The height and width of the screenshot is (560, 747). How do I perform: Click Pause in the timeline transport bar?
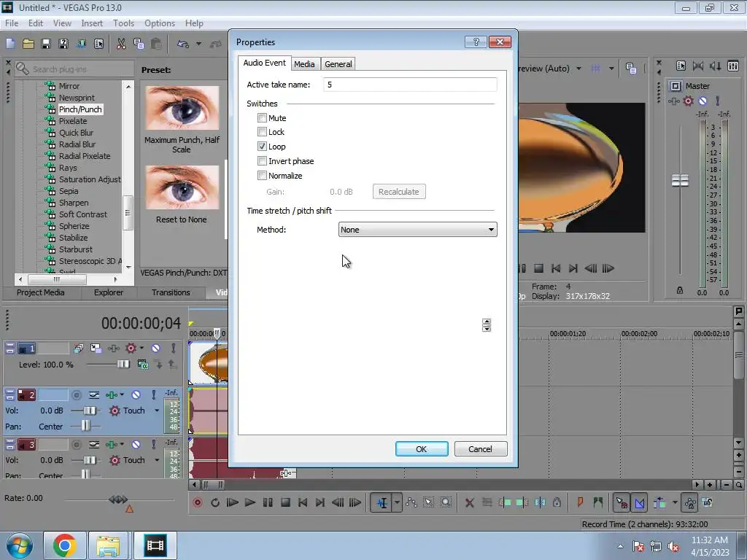point(268,502)
